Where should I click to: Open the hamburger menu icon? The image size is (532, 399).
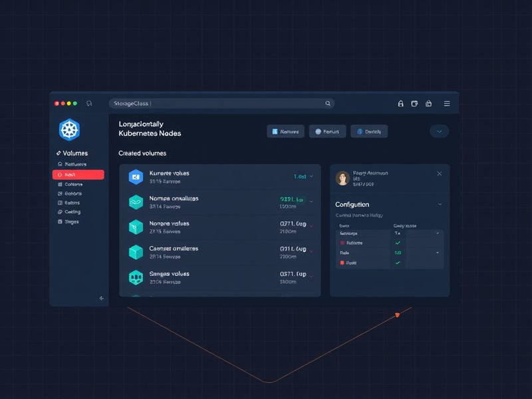click(x=447, y=104)
